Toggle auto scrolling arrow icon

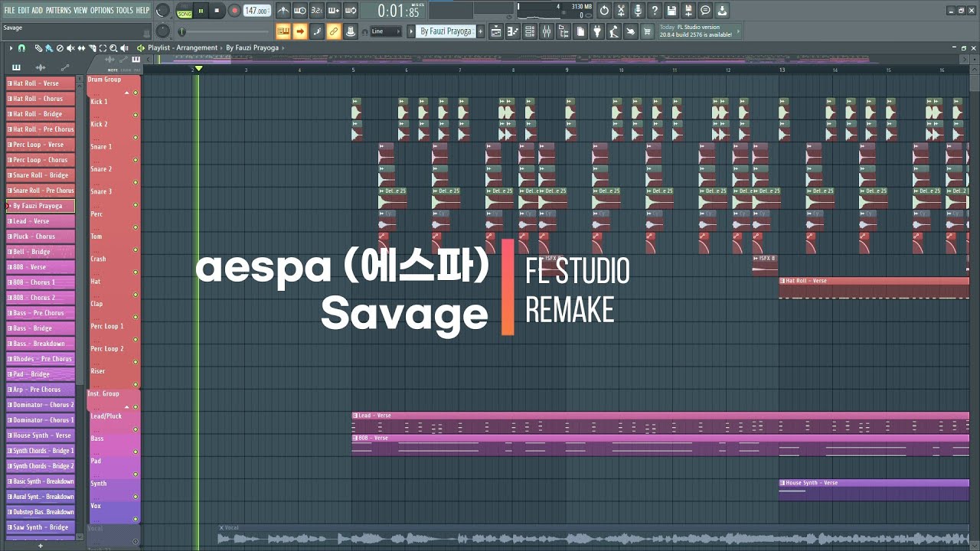[x=300, y=31]
